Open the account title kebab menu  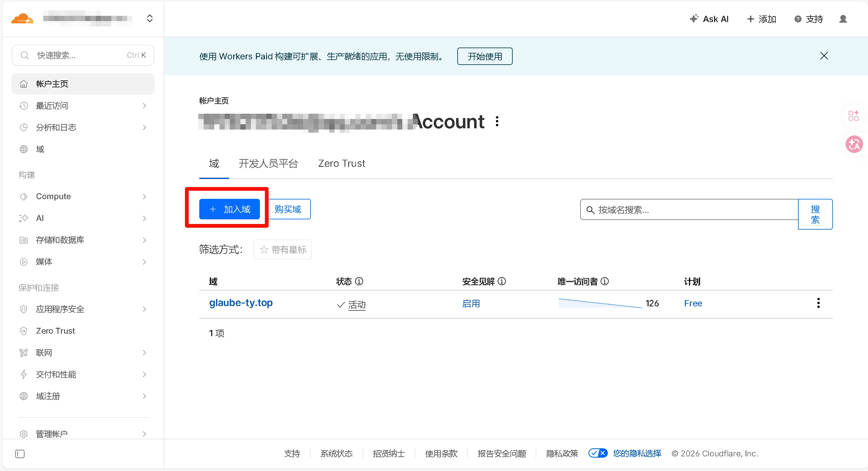[x=497, y=121]
